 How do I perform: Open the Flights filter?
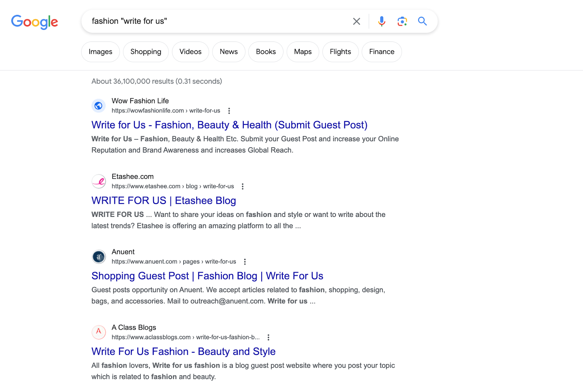tap(340, 52)
